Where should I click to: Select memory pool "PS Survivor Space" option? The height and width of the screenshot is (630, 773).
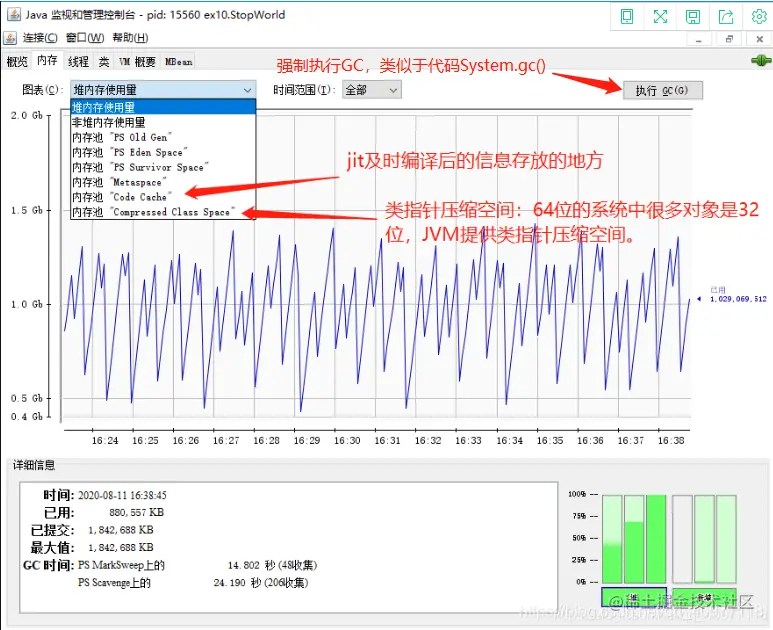(x=163, y=167)
